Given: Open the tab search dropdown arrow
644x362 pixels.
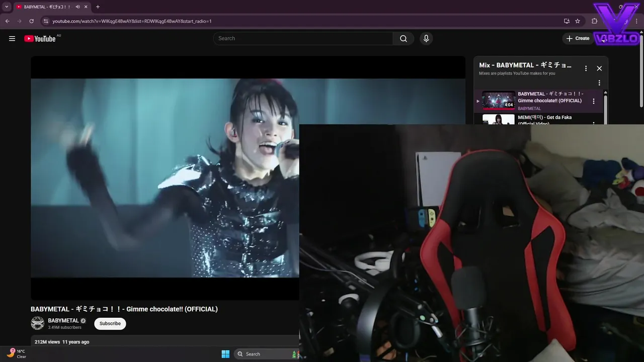Looking at the screenshot, I should click(7, 7).
